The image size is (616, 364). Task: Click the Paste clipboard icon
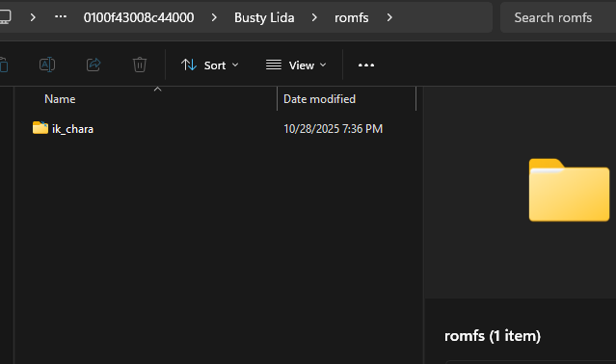(4, 65)
